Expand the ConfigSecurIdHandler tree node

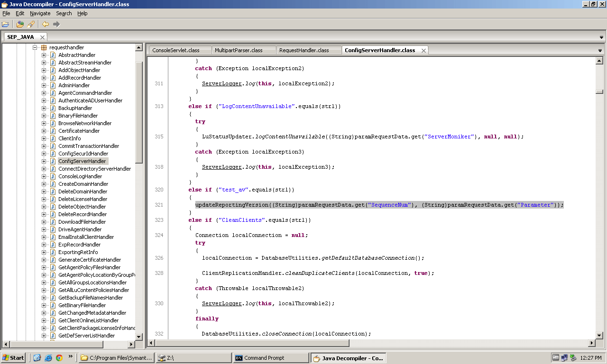[x=44, y=154]
